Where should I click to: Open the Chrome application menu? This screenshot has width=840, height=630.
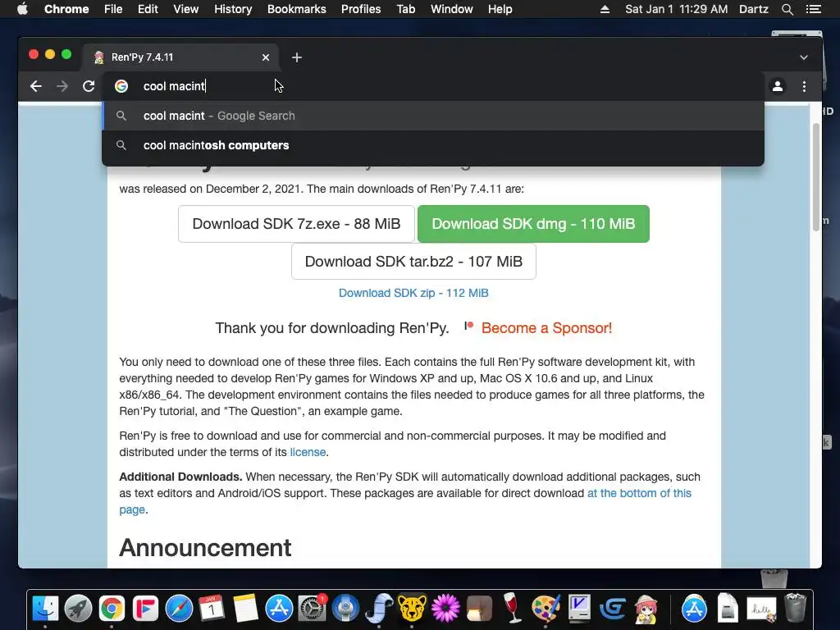point(66,9)
